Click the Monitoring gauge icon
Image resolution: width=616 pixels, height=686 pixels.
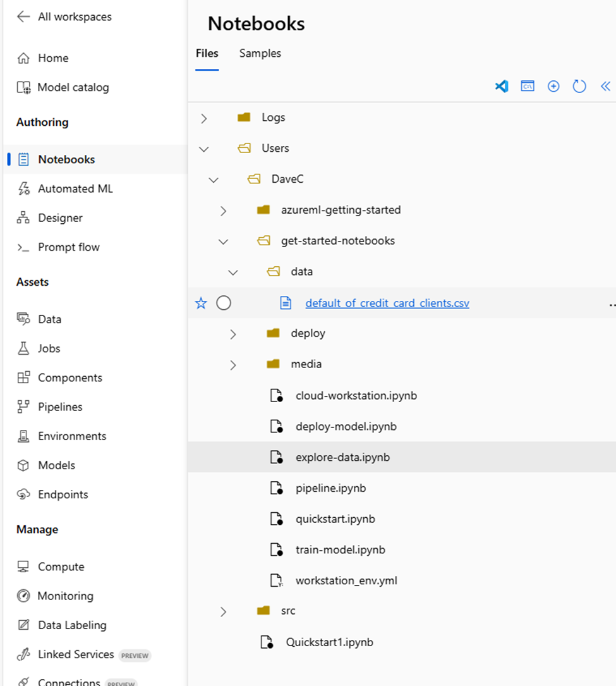[x=23, y=596]
